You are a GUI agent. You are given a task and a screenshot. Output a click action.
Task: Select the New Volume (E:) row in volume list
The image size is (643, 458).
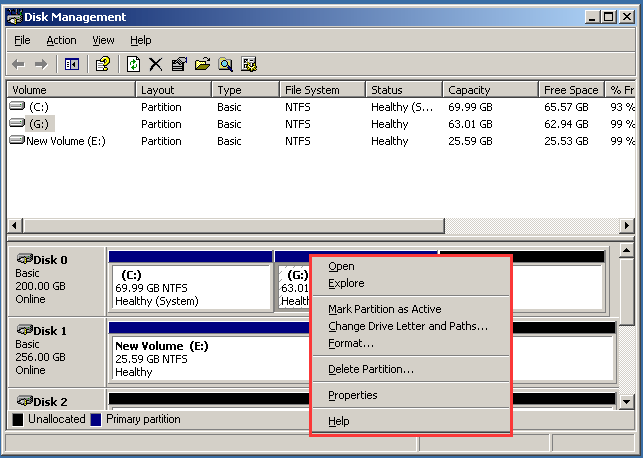click(x=65, y=141)
